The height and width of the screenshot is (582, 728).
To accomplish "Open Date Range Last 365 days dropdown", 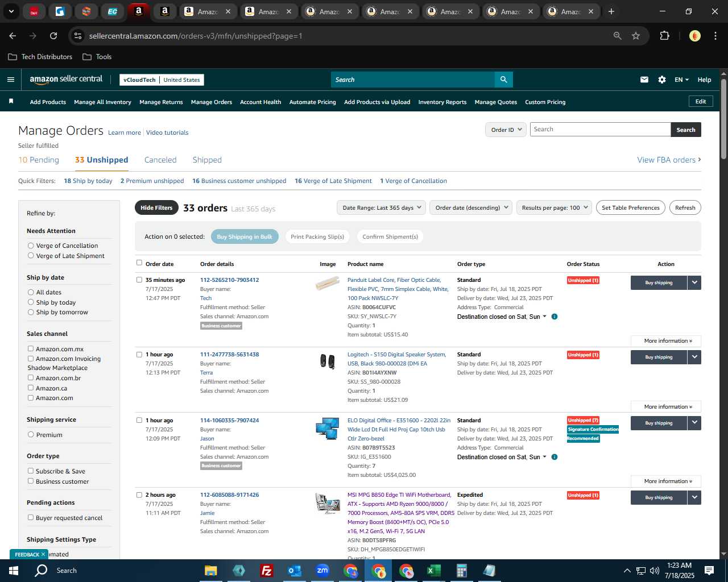I will point(381,207).
